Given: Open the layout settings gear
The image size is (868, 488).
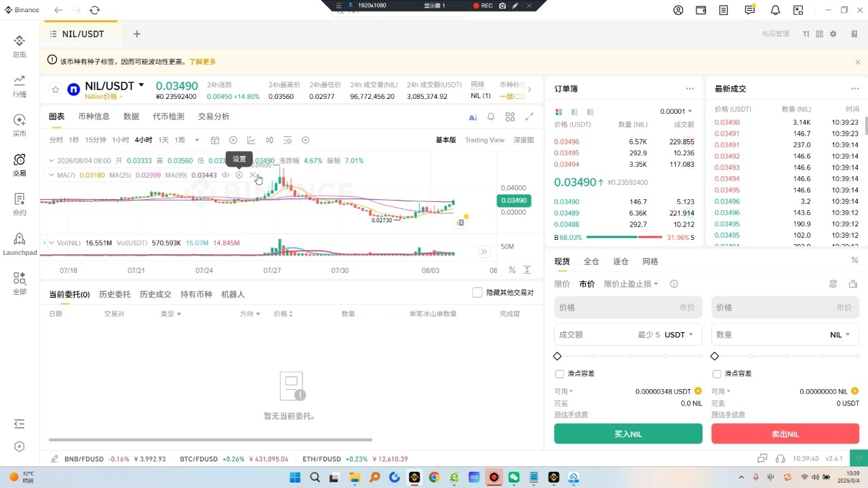Looking at the screenshot, I should (x=833, y=34).
